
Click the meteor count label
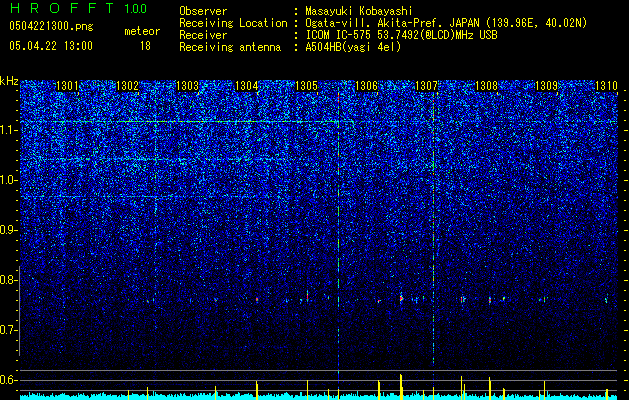click(142, 31)
